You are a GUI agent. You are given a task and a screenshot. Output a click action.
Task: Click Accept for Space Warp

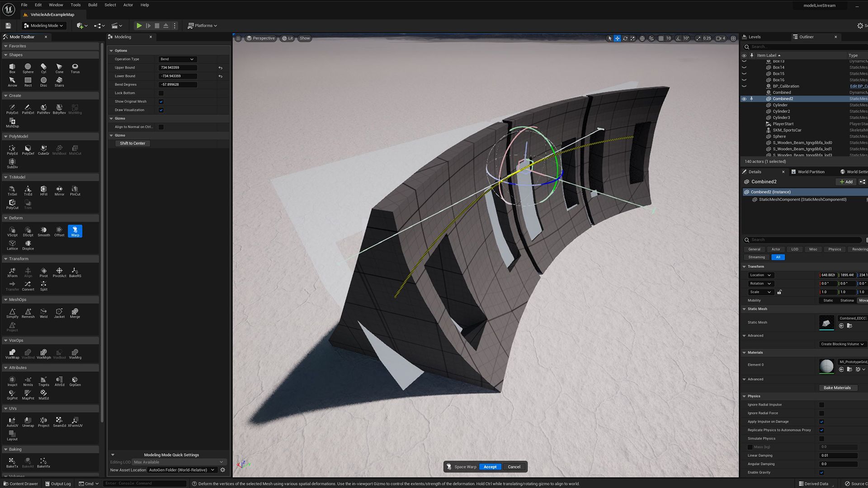490,467
